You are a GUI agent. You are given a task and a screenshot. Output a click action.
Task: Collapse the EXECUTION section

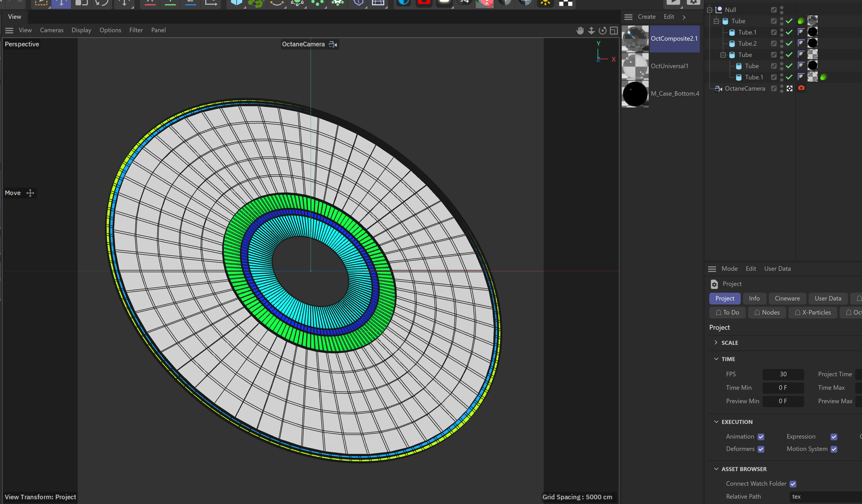[x=716, y=421]
